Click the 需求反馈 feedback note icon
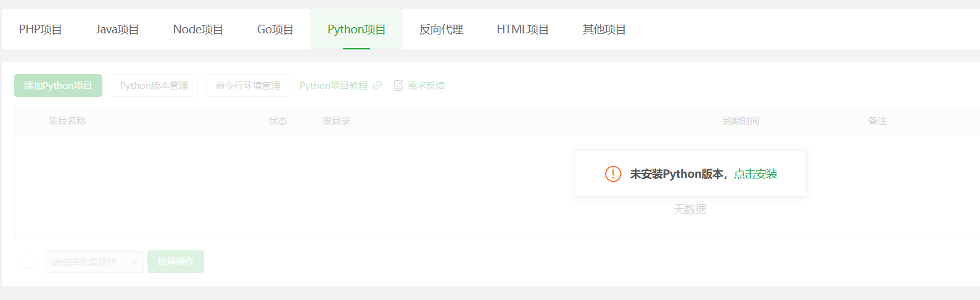The height and width of the screenshot is (300, 980). pyautogui.click(x=398, y=86)
